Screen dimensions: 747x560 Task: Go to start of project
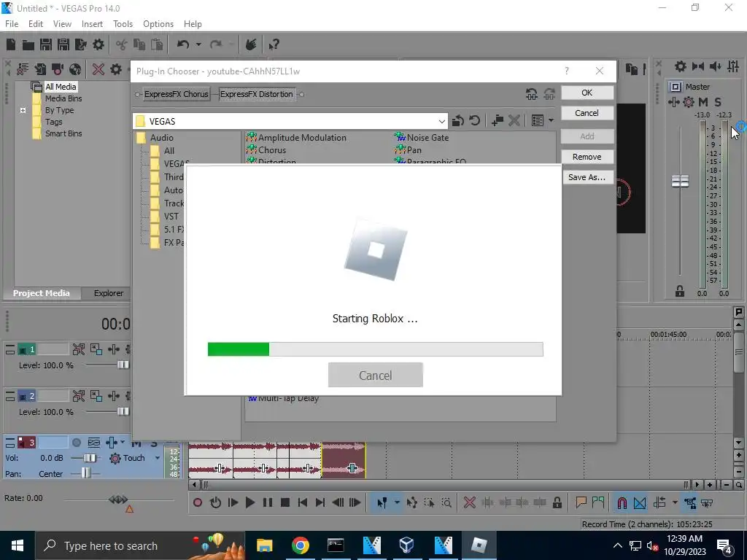303,502
